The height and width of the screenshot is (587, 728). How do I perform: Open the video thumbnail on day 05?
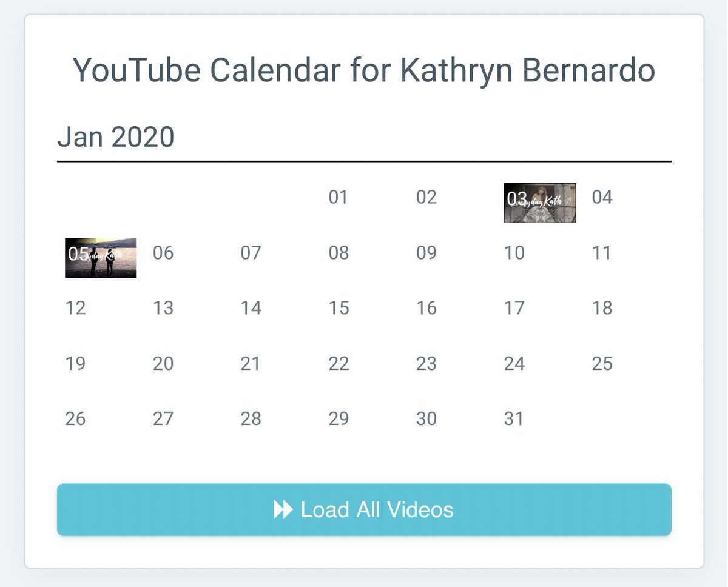101,258
